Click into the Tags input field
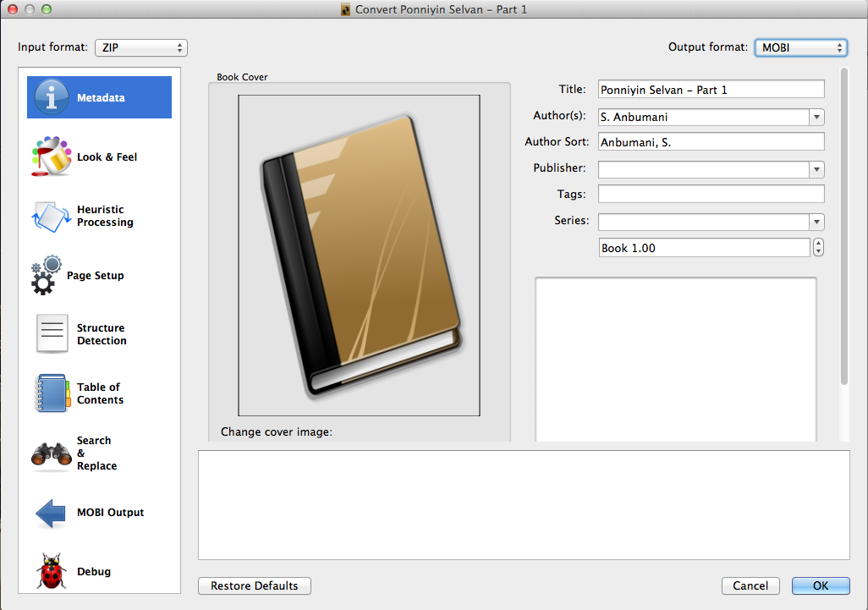 [711, 195]
